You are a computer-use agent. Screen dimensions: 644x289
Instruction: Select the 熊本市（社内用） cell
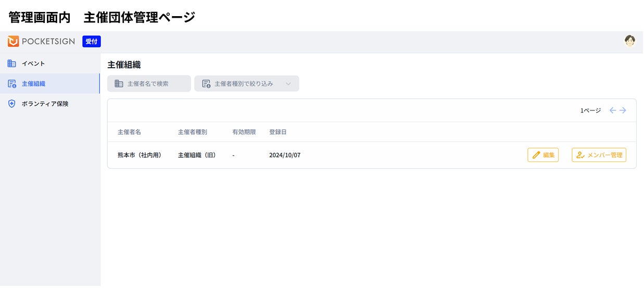coord(140,155)
